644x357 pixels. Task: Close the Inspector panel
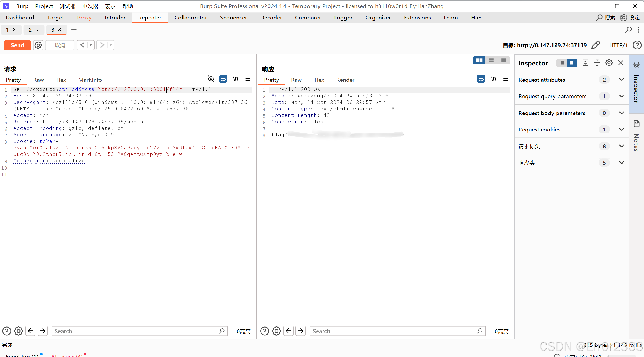[x=621, y=63]
